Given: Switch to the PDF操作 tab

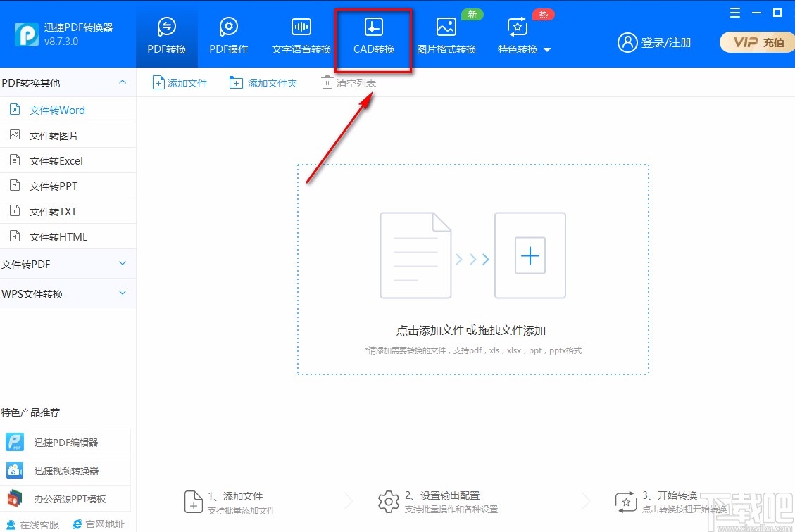Looking at the screenshot, I should tap(227, 35).
